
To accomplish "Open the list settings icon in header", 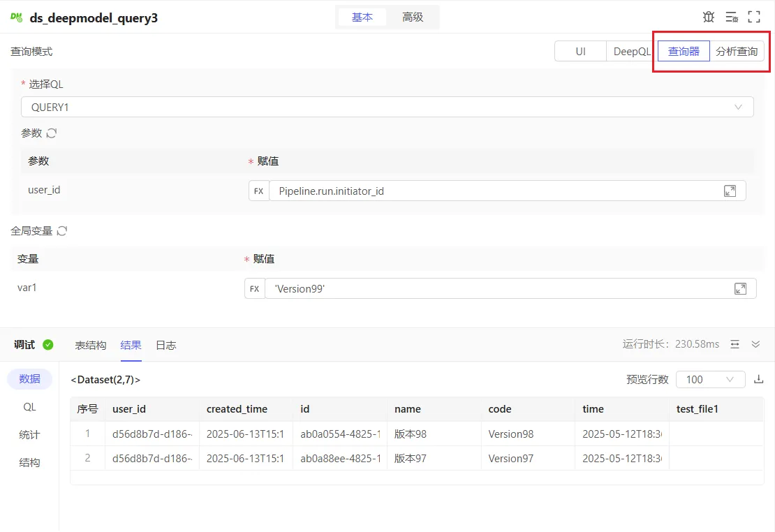I will 731,17.
